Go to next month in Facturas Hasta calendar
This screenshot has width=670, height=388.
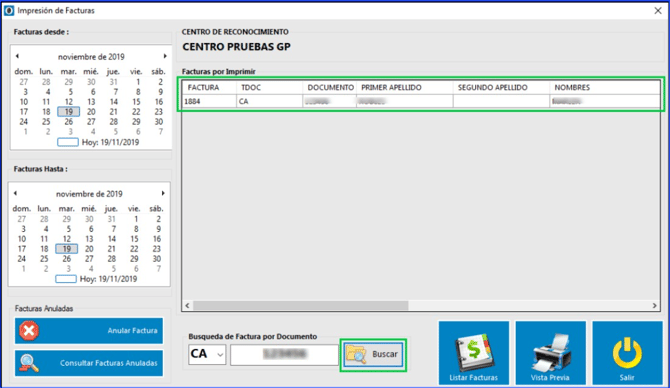click(163, 193)
